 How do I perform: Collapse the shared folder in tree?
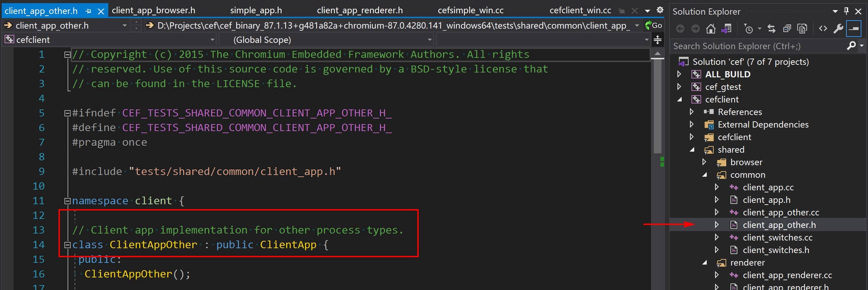point(692,150)
